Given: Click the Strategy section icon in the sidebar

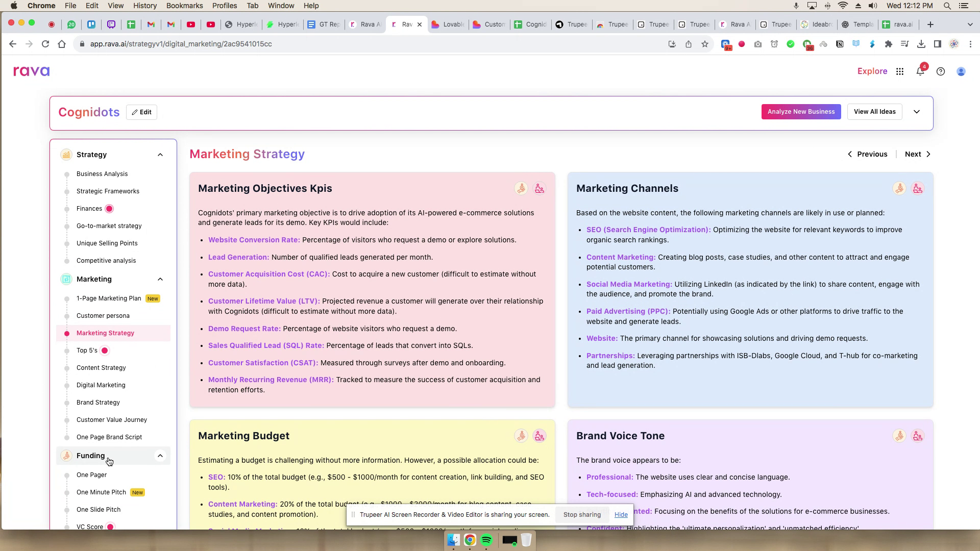Looking at the screenshot, I should pyautogui.click(x=66, y=154).
